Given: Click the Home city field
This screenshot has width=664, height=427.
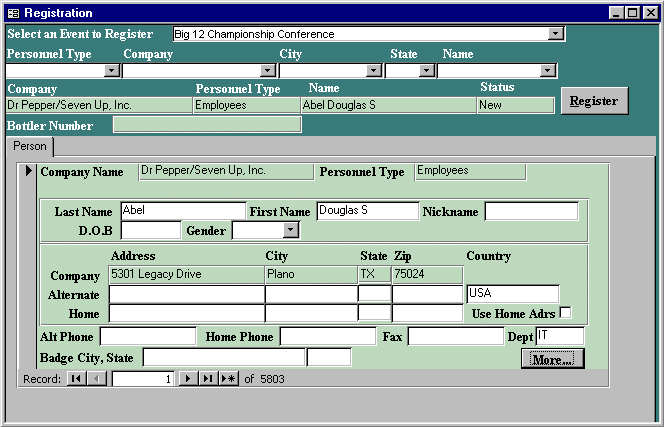Looking at the screenshot, I should coord(311,313).
